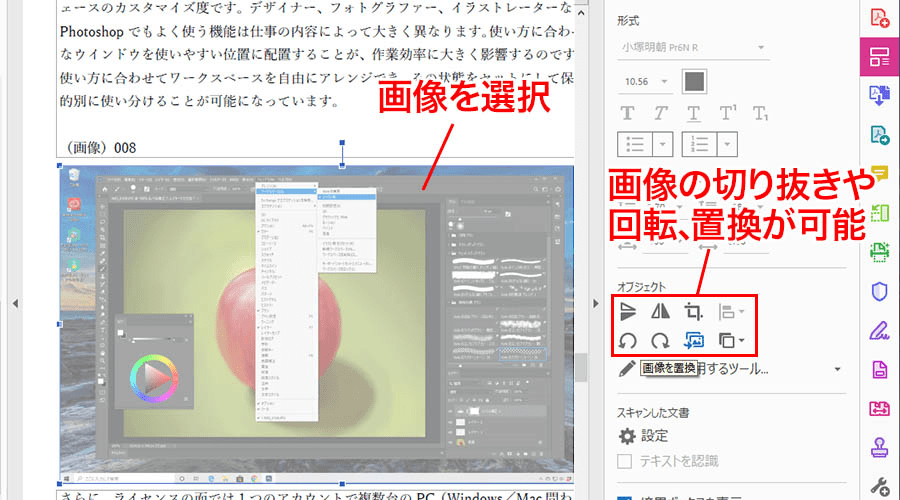The height and width of the screenshot is (500, 900).
Task: Click the numbered list button
Action: pos(699,144)
